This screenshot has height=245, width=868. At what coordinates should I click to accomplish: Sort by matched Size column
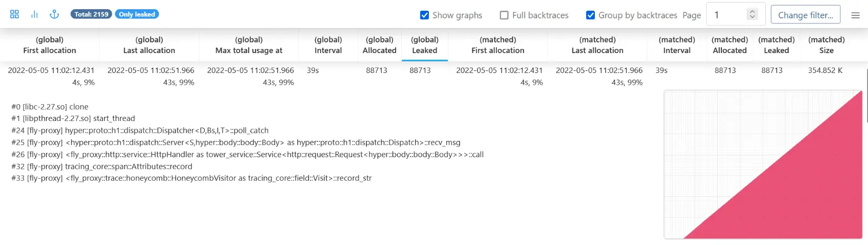point(826,45)
